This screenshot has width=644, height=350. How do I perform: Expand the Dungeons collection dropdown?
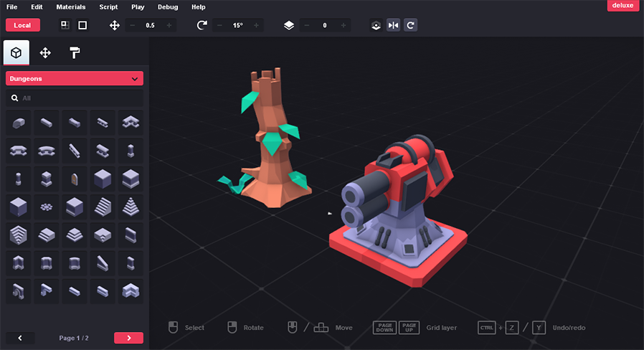[75, 78]
